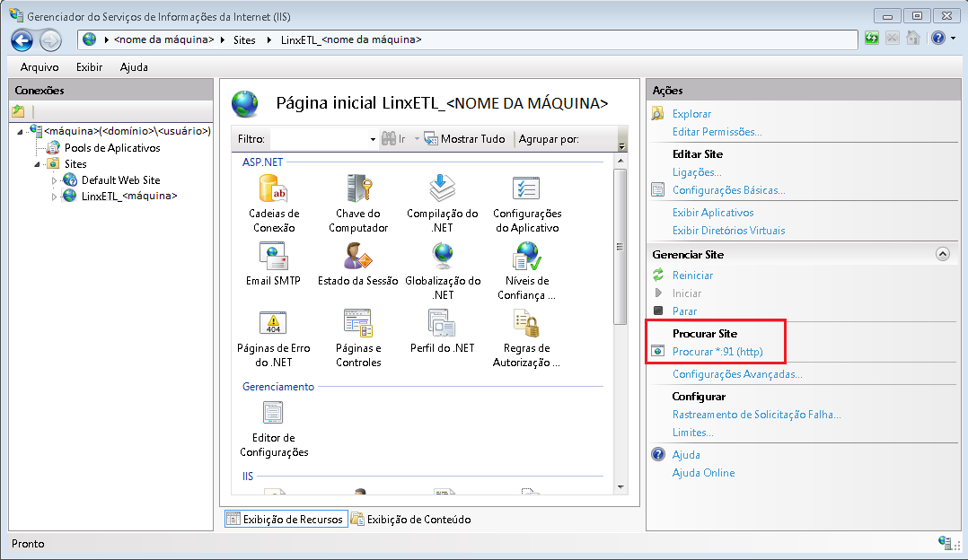
Task: Open Chave do Computador feature
Action: point(358,204)
